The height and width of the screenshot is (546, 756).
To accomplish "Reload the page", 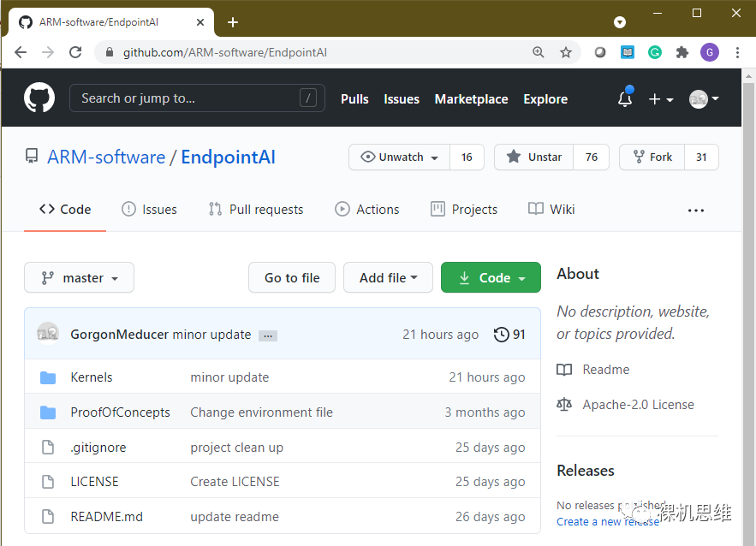I will [x=75, y=52].
